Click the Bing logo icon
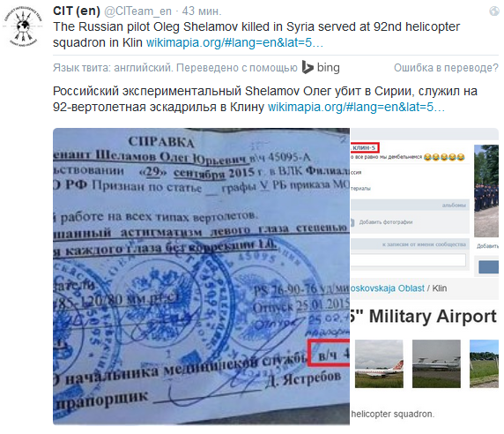Screen dimensions: 504x434 pos(308,67)
